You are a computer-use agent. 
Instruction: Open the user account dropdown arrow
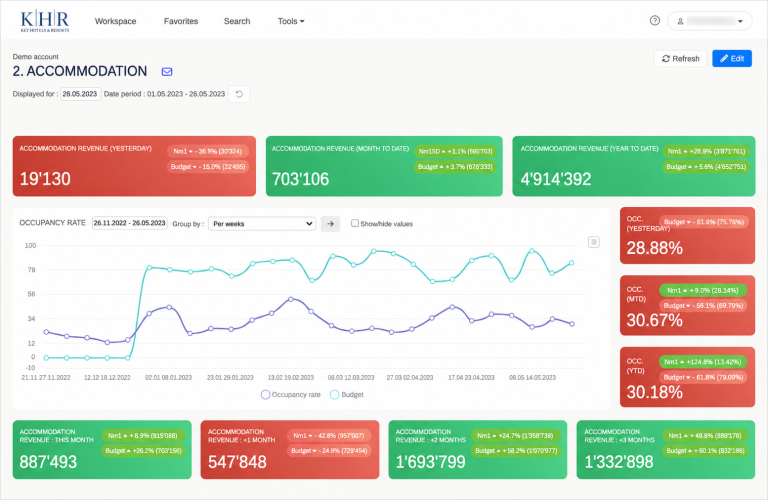pos(740,21)
